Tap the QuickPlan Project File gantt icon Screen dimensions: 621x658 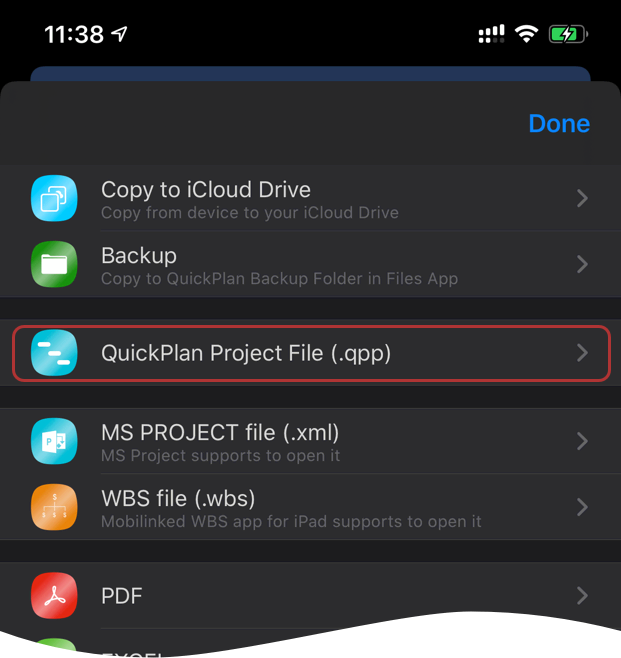pos(54,352)
